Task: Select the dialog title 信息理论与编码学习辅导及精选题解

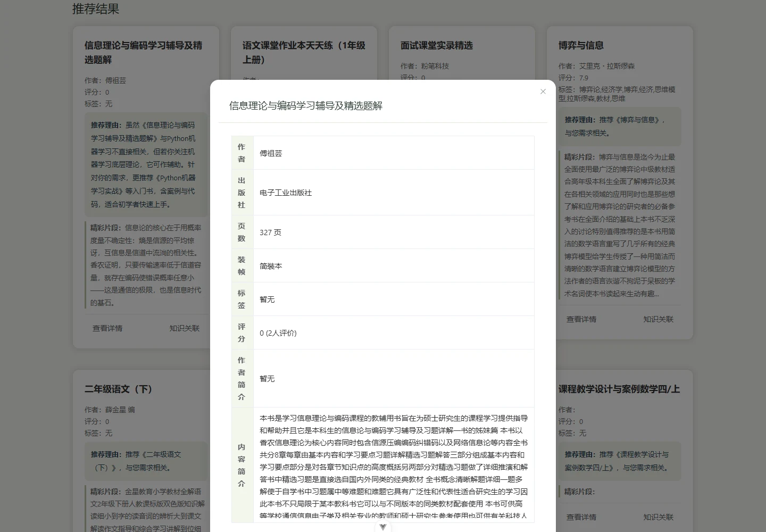Action: (306, 106)
